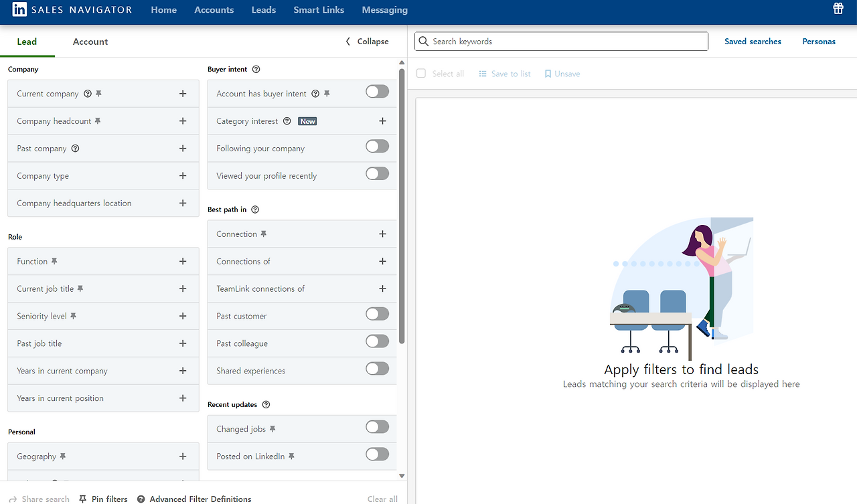Open Smart Links in navigation
This screenshot has width=857, height=504.
pyautogui.click(x=319, y=10)
